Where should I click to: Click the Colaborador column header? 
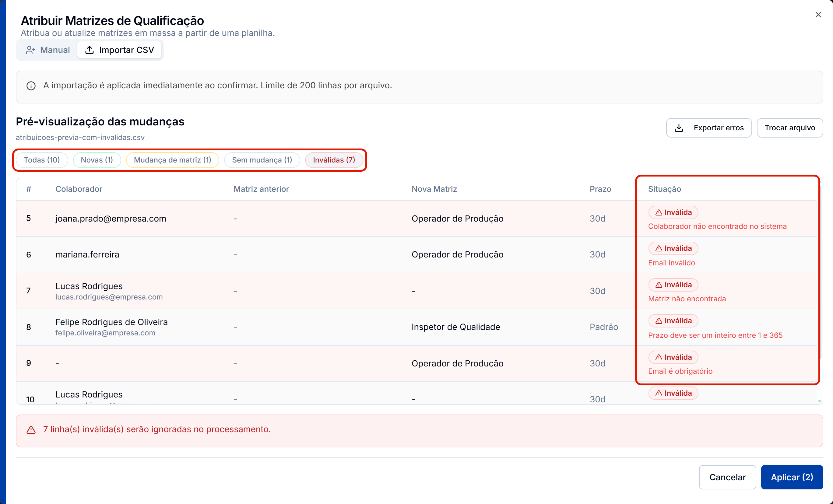(x=79, y=189)
